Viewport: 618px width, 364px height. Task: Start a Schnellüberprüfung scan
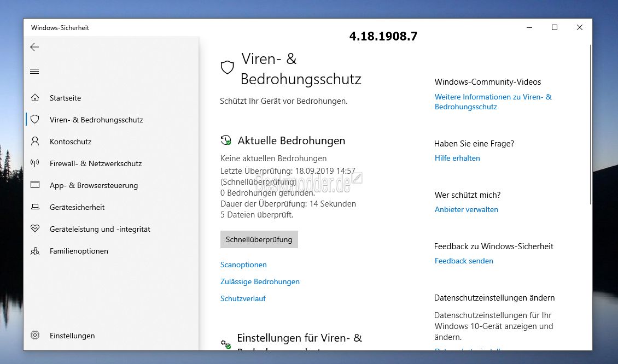tap(259, 239)
